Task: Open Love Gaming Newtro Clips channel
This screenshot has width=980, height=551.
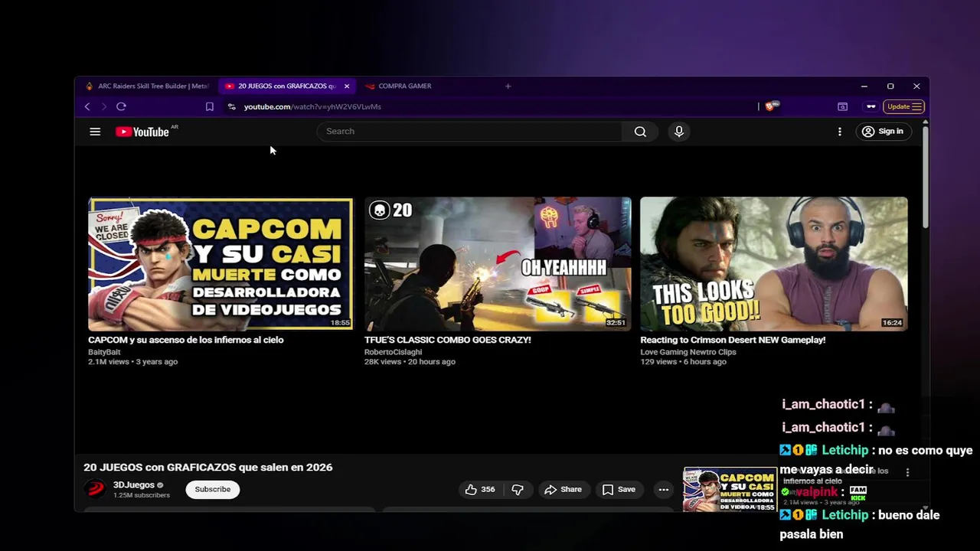Action: [x=688, y=352]
